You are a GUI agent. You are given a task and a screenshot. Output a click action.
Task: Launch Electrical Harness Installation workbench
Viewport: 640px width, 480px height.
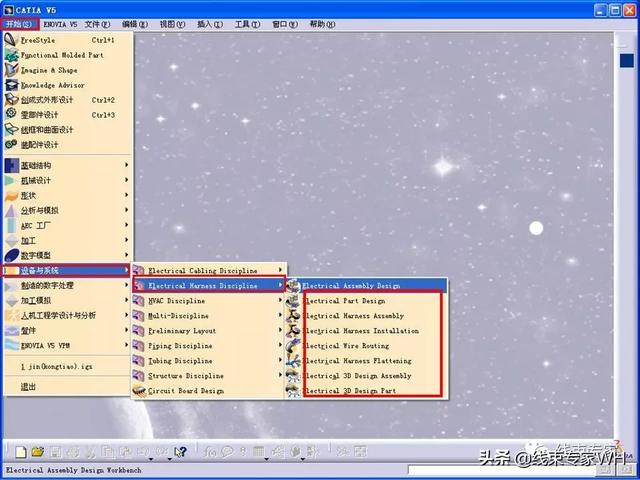point(367,331)
